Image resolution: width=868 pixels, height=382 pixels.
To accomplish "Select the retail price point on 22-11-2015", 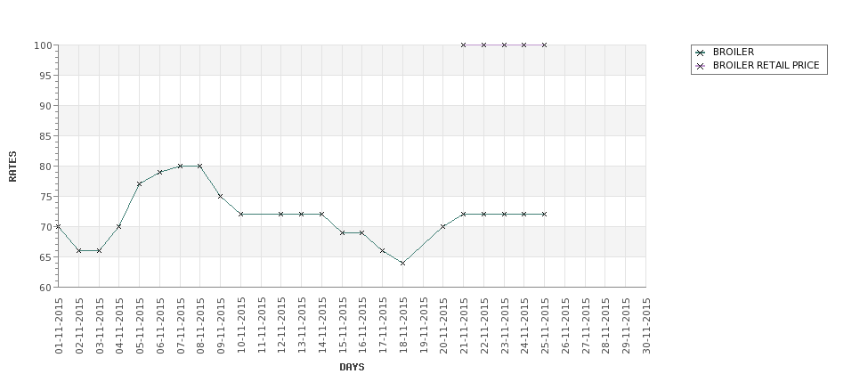I will coord(483,45).
